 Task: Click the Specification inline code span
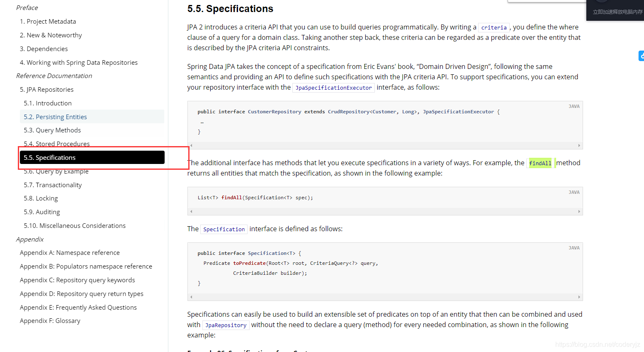(x=224, y=229)
